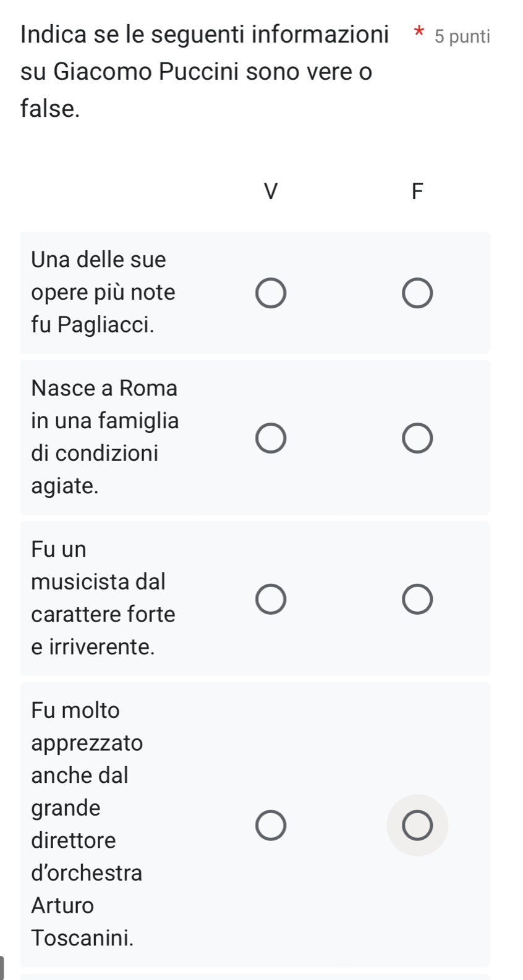Mark the Pagliacci statement as V (true)

(x=271, y=293)
